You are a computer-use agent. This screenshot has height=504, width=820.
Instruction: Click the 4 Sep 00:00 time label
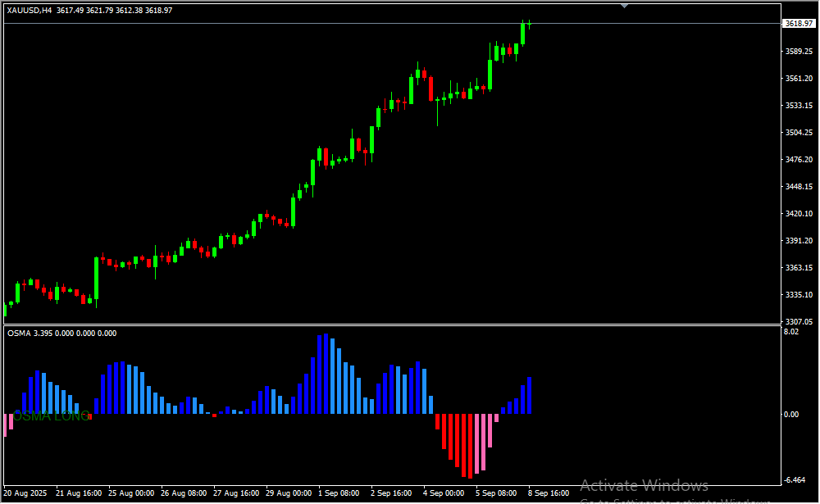[444, 493]
